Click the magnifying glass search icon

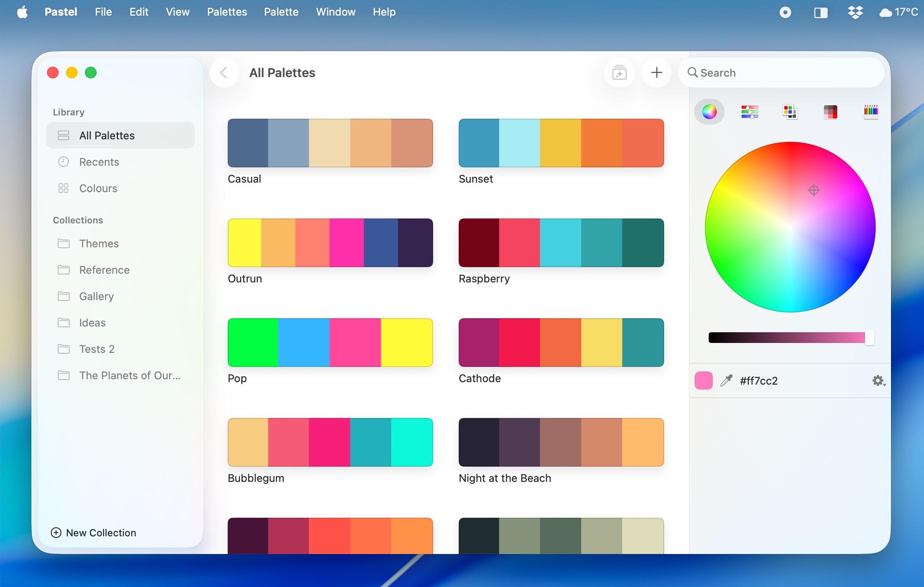click(693, 73)
